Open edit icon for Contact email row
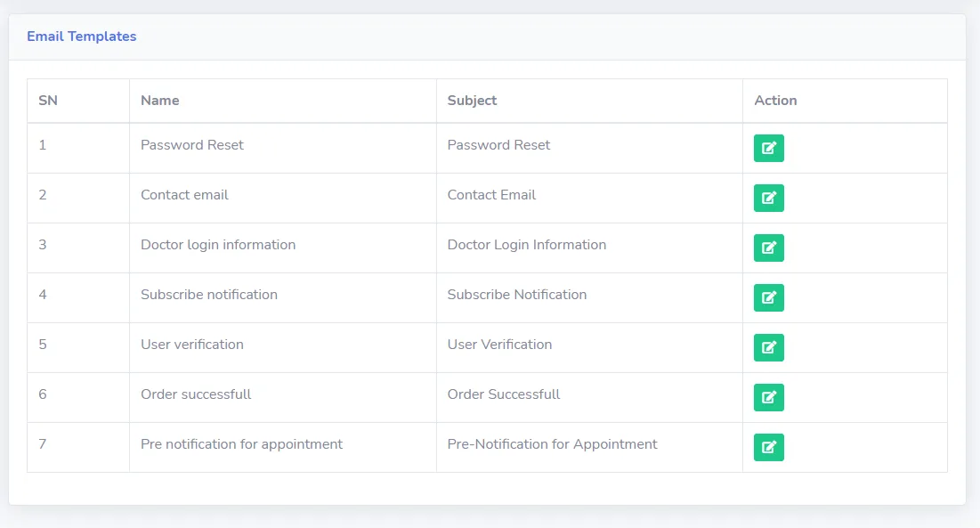 (769, 198)
